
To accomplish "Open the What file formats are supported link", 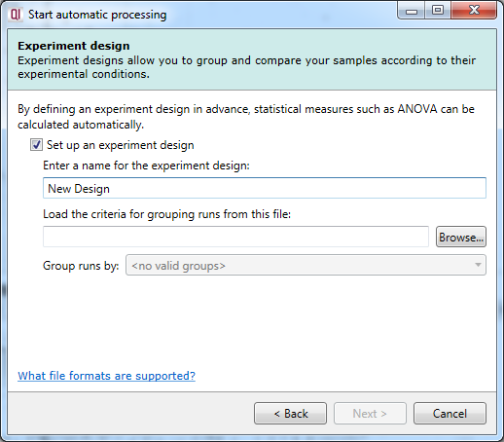I will point(106,376).
